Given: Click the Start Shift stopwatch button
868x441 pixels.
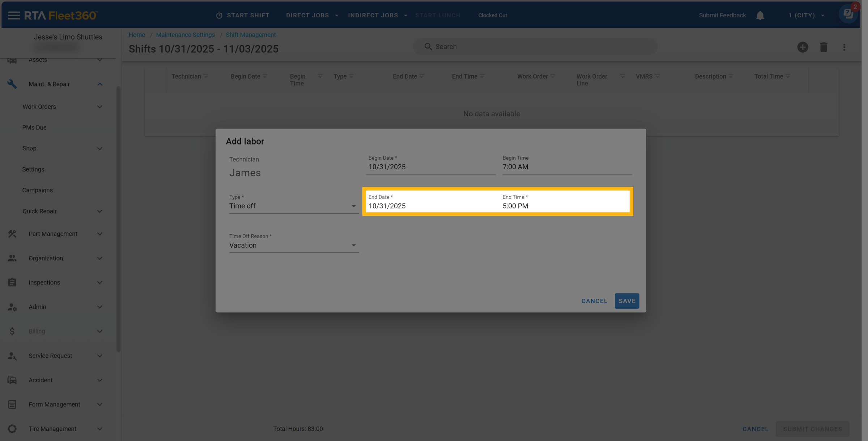Looking at the screenshot, I should pos(243,15).
